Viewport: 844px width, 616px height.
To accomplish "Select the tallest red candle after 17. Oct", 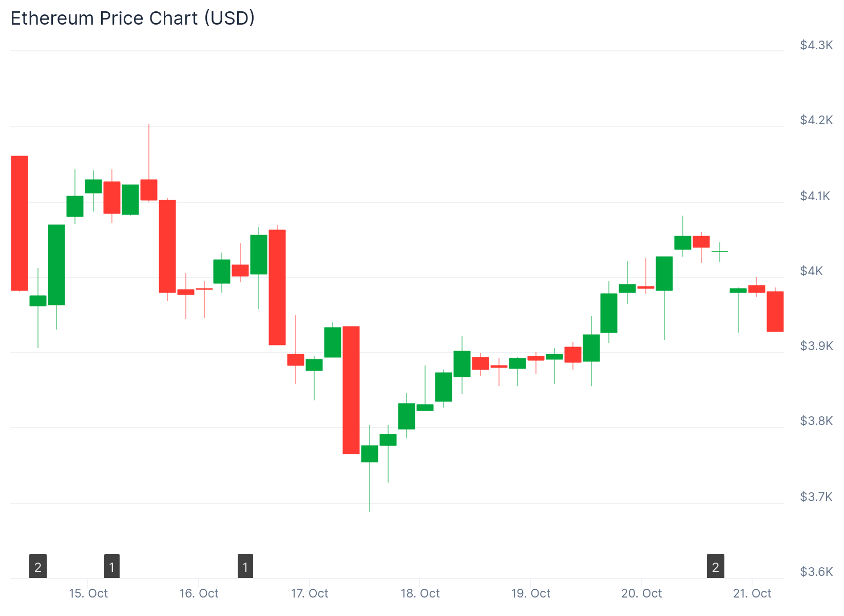I will (x=351, y=390).
